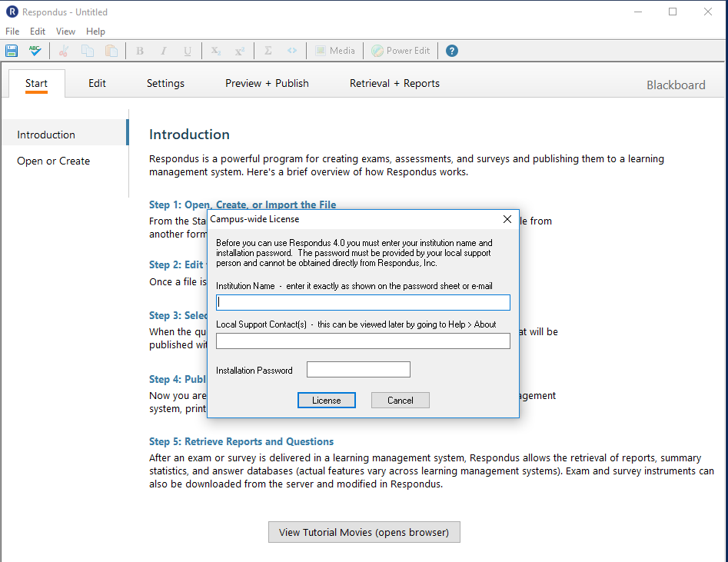The width and height of the screenshot is (728, 562).
Task: Open the Edit menu in menu bar
Action: 38,31
